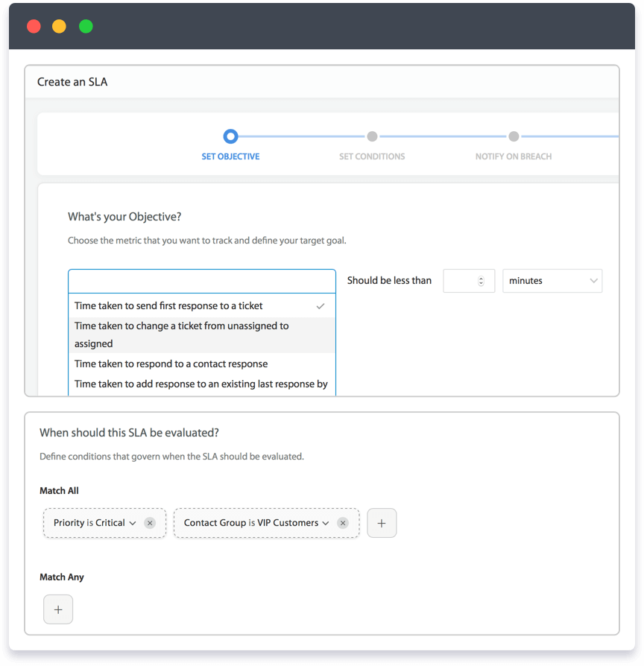Click the Set Objective step circle
The image size is (644, 666).
(x=230, y=136)
